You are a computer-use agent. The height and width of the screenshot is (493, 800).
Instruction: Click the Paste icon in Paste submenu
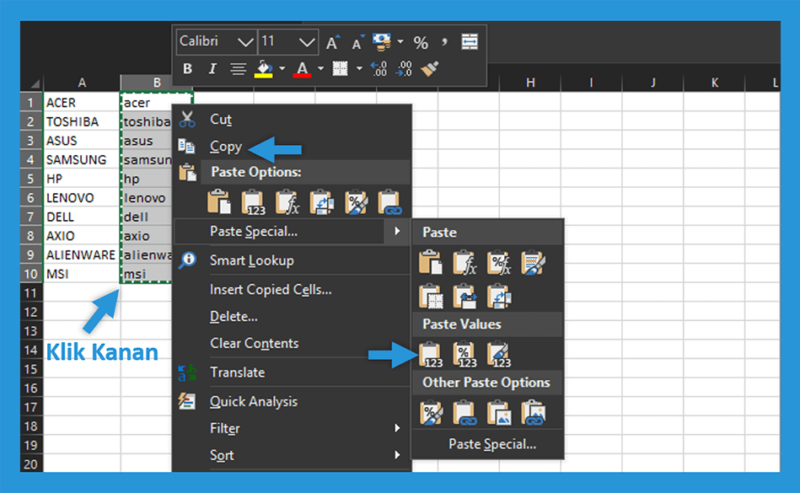431,263
